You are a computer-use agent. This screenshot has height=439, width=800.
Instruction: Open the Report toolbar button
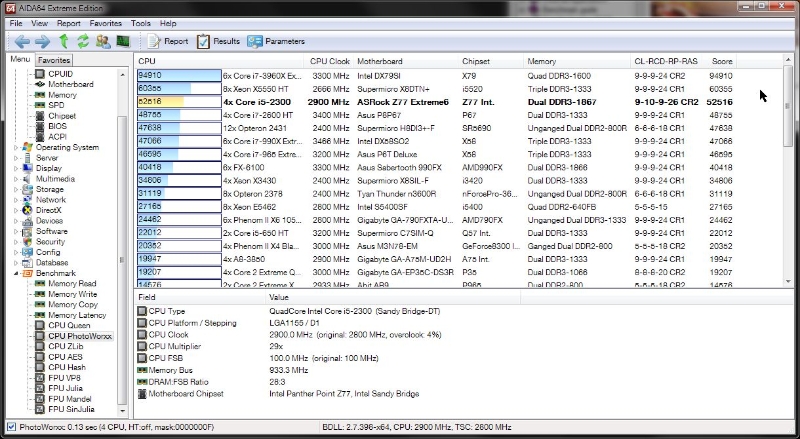pyautogui.click(x=168, y=41)
